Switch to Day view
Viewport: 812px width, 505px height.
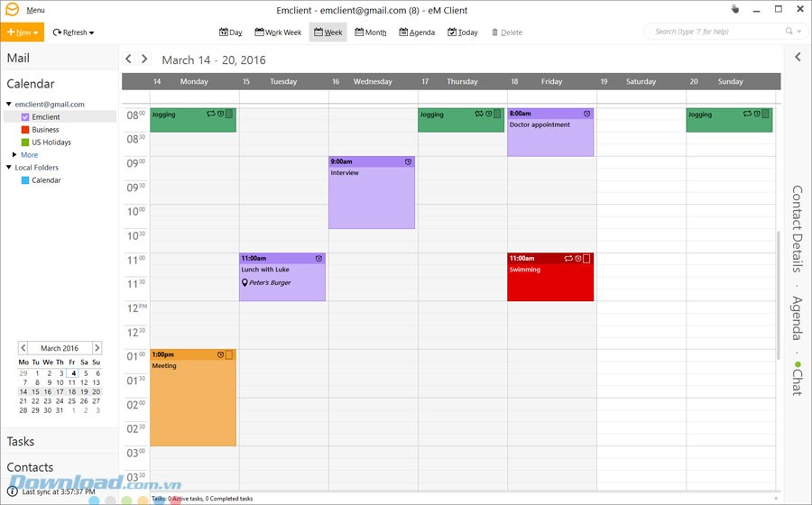231,32
